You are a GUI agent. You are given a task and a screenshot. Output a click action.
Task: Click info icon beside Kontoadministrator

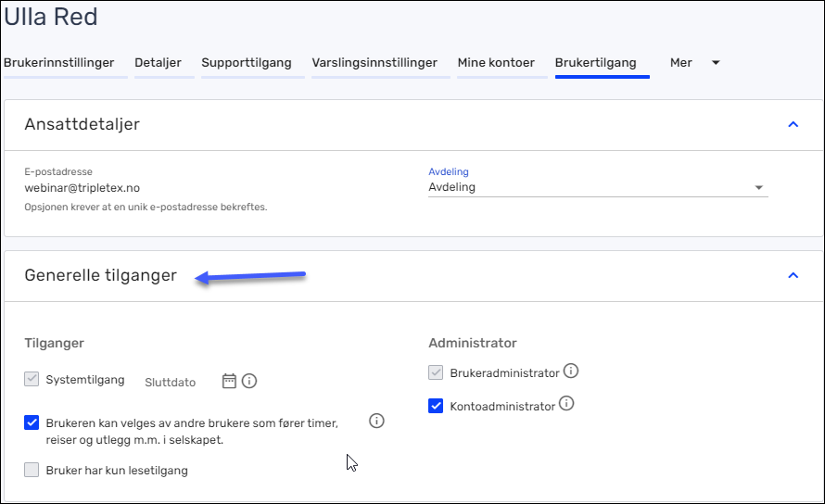click(566, 404)
